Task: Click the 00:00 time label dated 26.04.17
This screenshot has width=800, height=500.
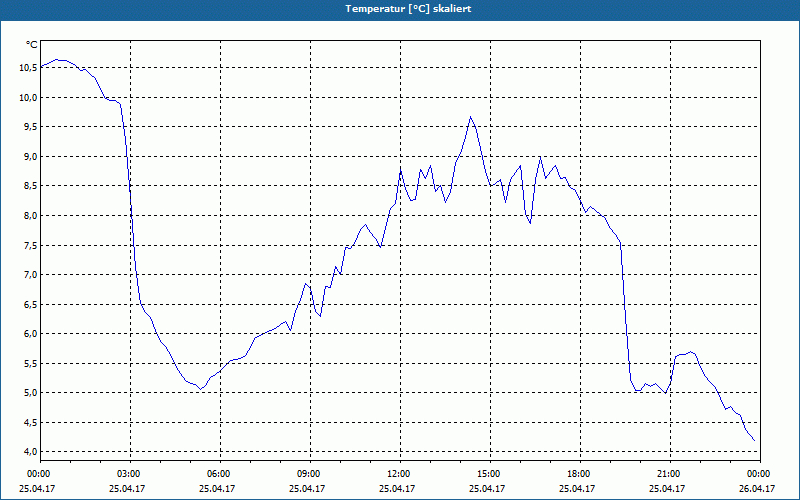Action: point(760,474)
